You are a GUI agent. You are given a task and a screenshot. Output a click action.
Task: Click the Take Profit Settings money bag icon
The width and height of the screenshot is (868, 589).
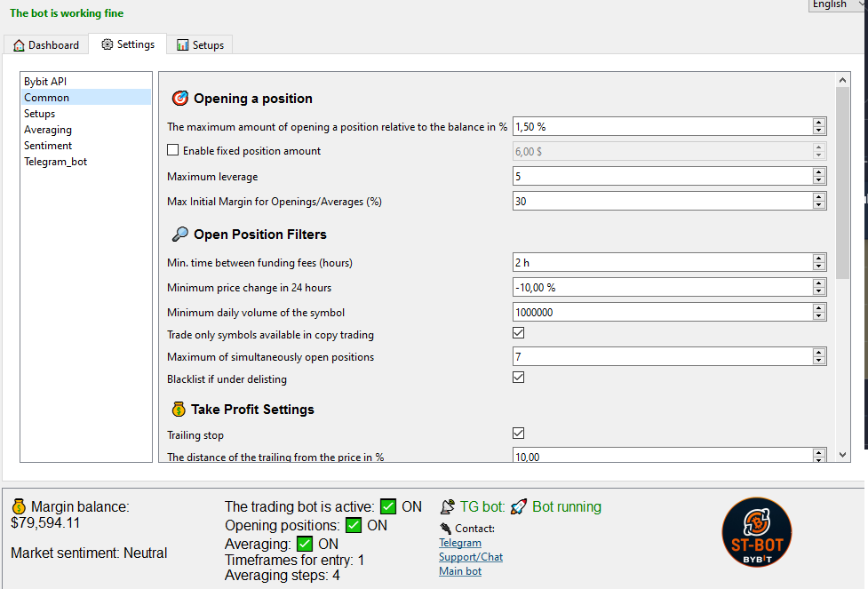coord(179,409)
